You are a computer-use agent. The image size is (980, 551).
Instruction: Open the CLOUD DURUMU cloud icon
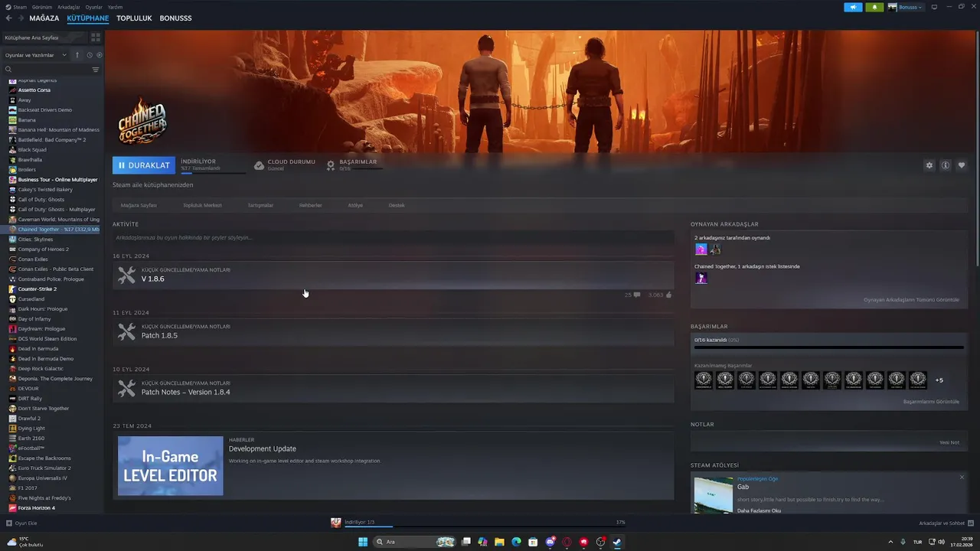click(259, 165)
